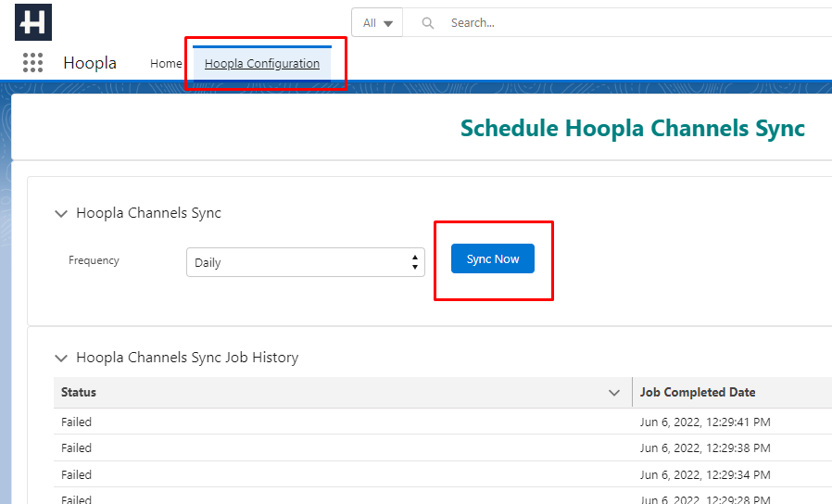Image resolution: width=832 pixels, height=504 pixels.
Task: Sort by the Status column header
Action: click(x=79, y=392)
